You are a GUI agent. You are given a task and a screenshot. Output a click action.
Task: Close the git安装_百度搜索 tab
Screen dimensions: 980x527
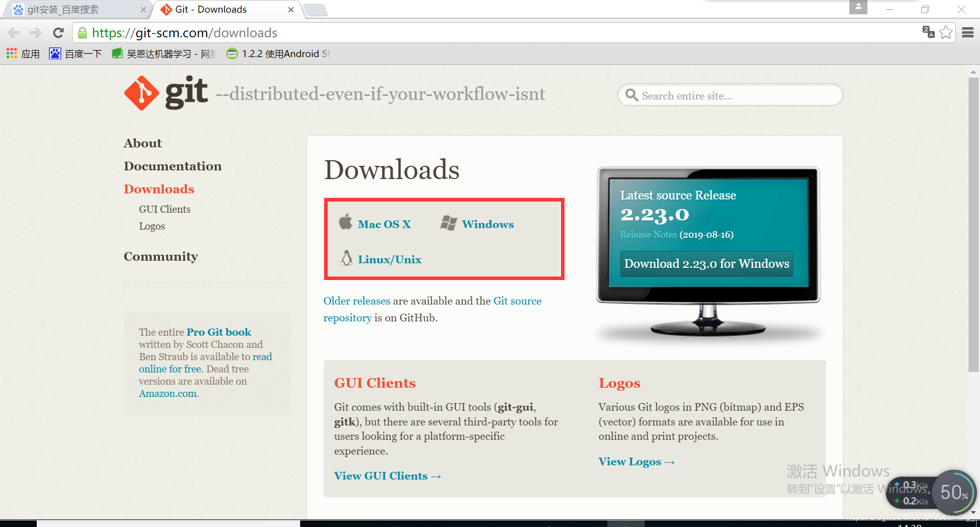point(143,10)
